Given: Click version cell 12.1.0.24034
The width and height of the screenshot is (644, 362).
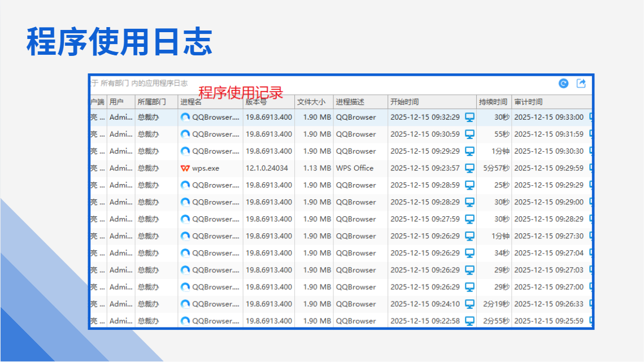Looking at the screenshot, I should pos(267,168).
